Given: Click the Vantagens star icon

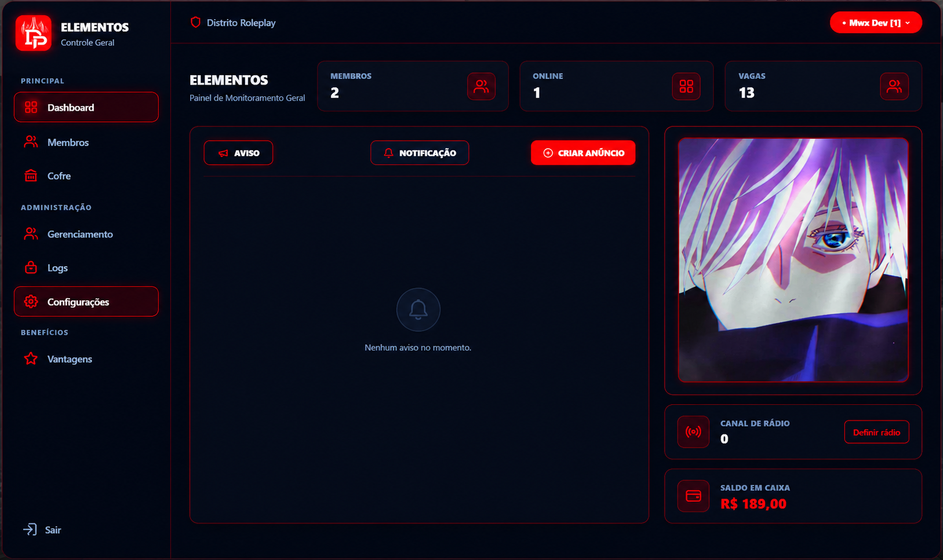Looking at the screenshot, I should coord(31,359).
